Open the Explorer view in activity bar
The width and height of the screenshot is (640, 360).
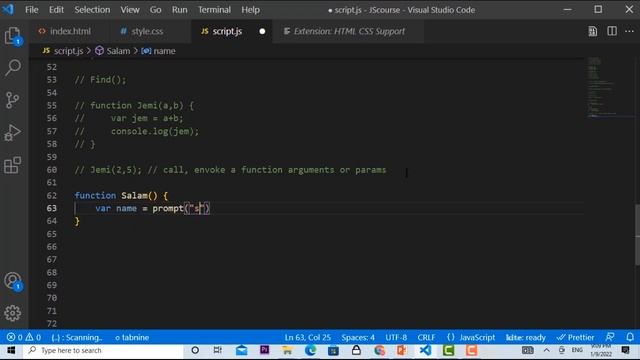pyautogui.click(x=13, y=36)
